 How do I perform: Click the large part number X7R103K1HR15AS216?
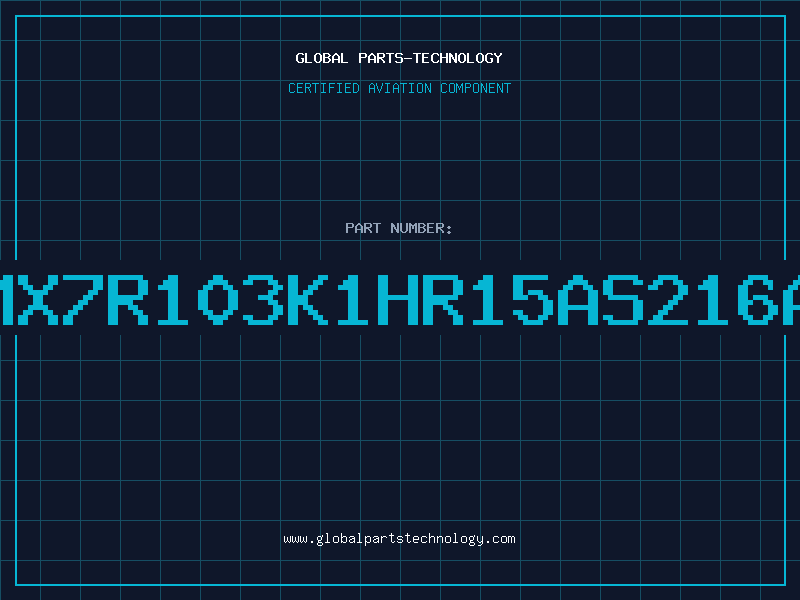coord(400,299)
